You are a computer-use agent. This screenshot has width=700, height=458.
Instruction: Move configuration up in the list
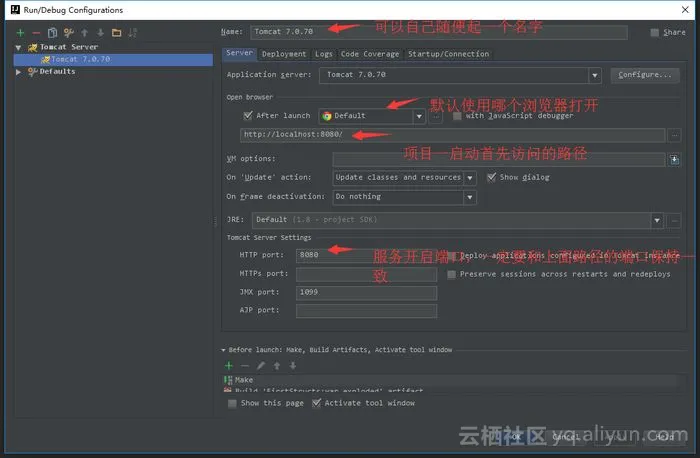[x=84, y=33]
